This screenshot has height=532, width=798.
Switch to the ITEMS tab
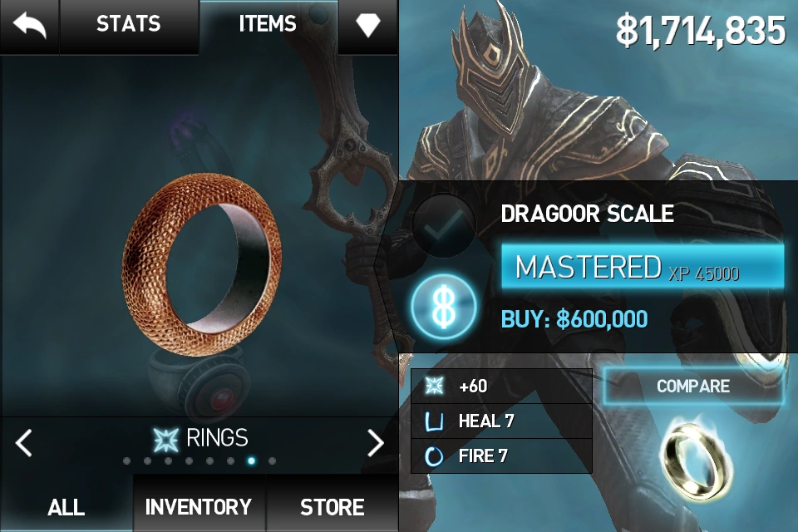tap(268, 24)
